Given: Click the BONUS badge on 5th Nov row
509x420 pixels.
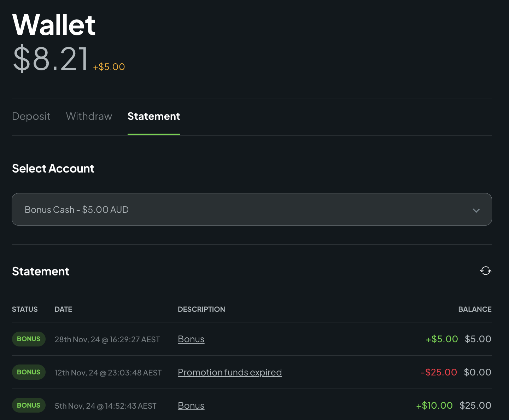Looking at the screenshot, I should [29, 406].
